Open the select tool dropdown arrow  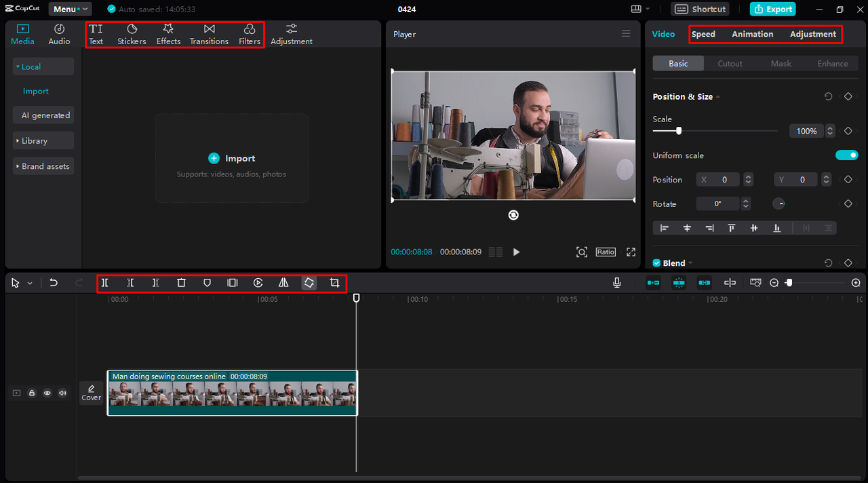(x=30, y=284)
